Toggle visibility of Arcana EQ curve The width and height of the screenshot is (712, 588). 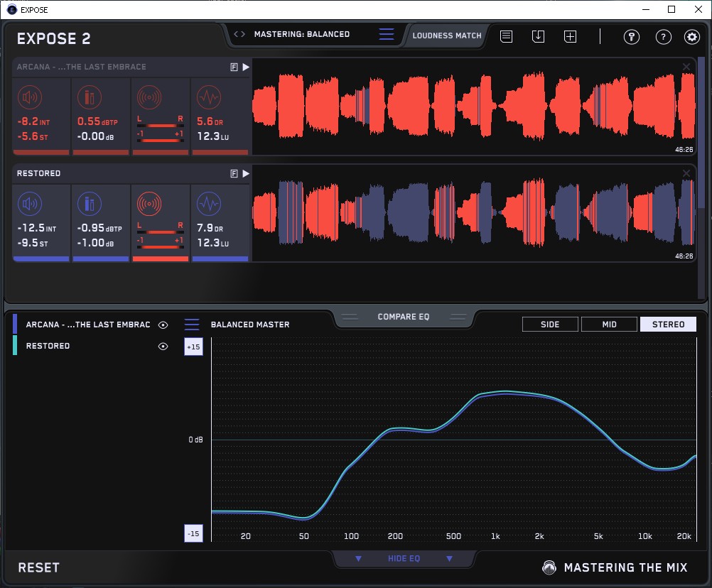coord(163,325)
